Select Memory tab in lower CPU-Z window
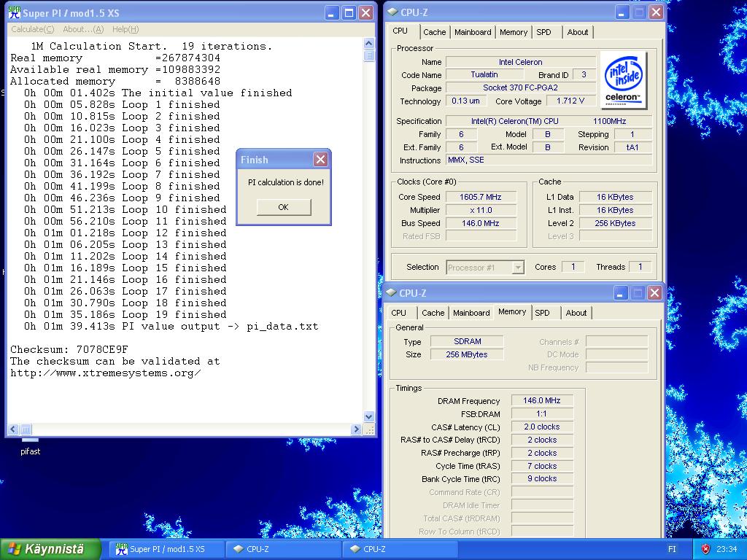The image size is (747, 560). [x=512, y=312]
